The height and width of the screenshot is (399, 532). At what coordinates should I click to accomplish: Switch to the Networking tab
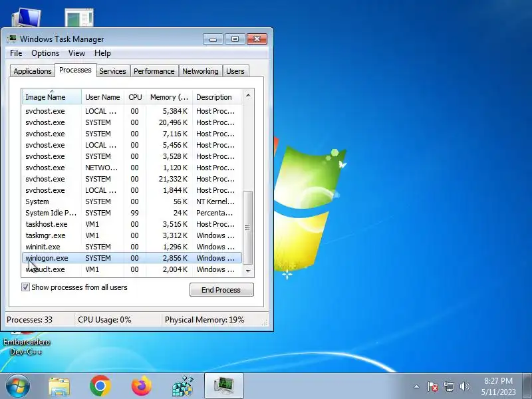(200, 71)
